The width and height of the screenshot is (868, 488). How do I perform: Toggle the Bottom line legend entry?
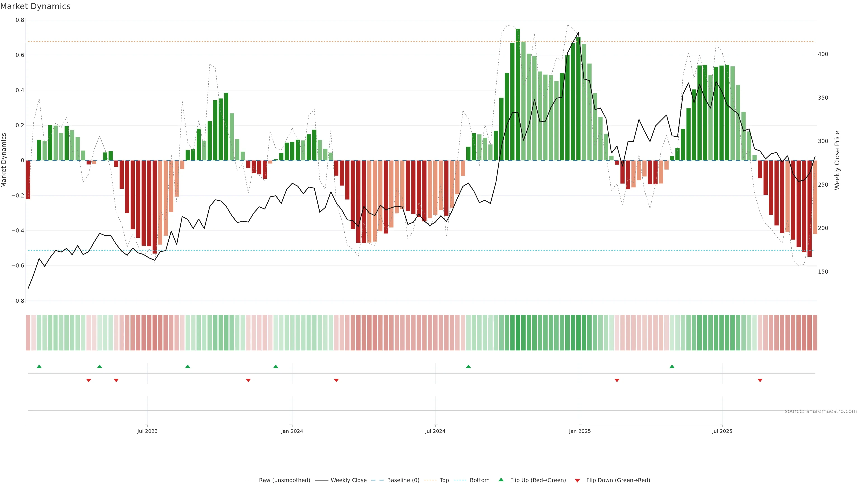(x=479, y=480)
